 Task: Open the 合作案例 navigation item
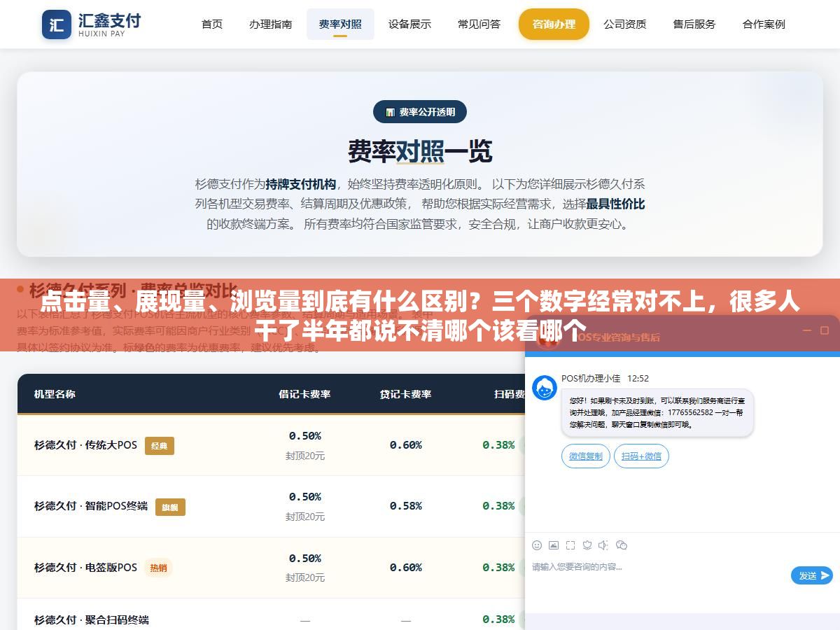[764, 24]
